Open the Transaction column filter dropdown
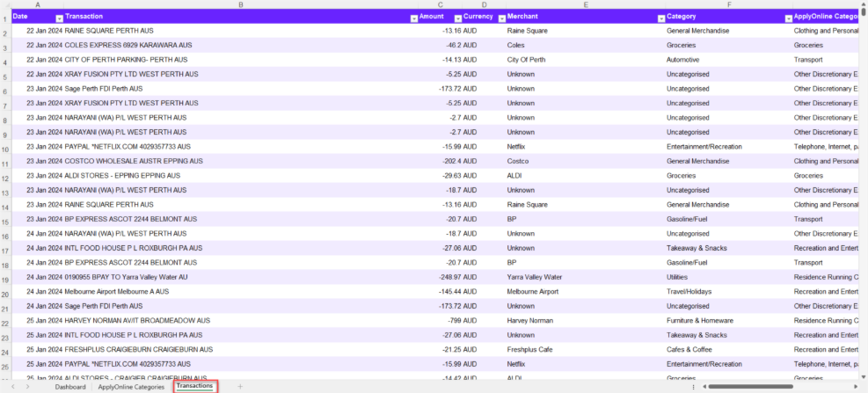868x393 pixels. (413, 18)
